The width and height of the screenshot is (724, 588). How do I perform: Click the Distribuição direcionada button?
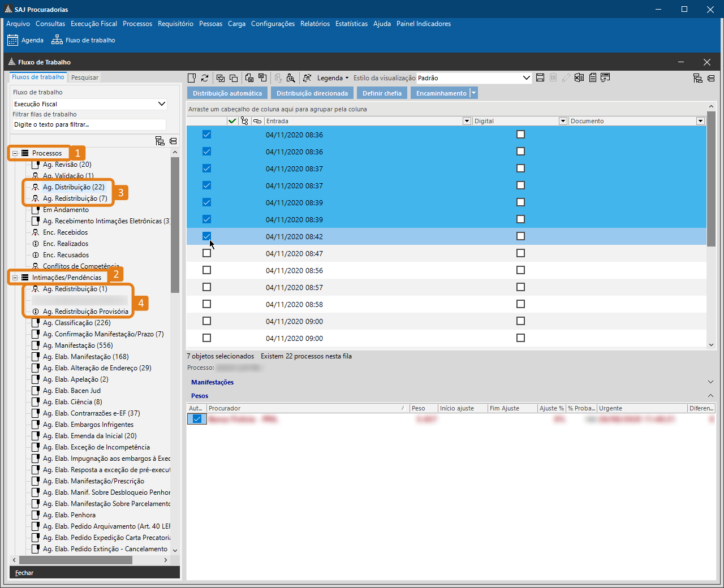click(x=312, y=93)
